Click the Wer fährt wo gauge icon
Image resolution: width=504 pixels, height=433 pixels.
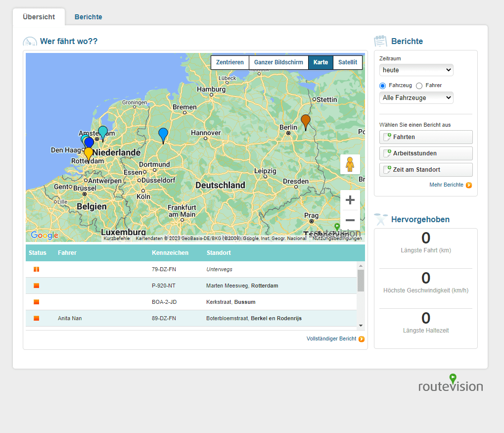click(30, 42)
